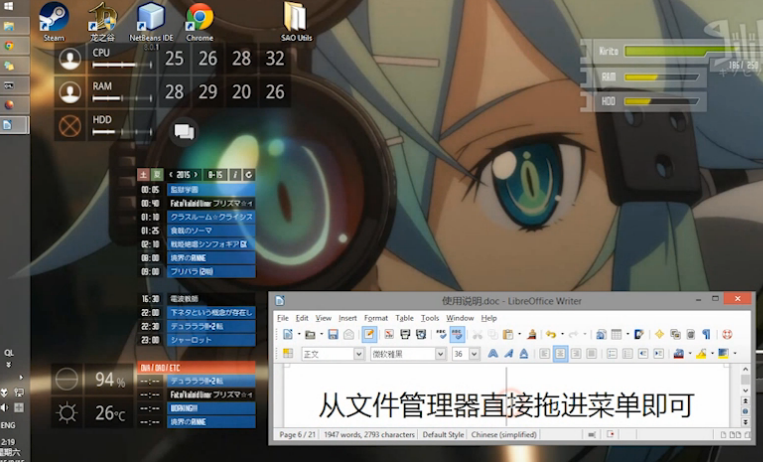
Task: Undo the last action in Writer
Action: (551, 334)
